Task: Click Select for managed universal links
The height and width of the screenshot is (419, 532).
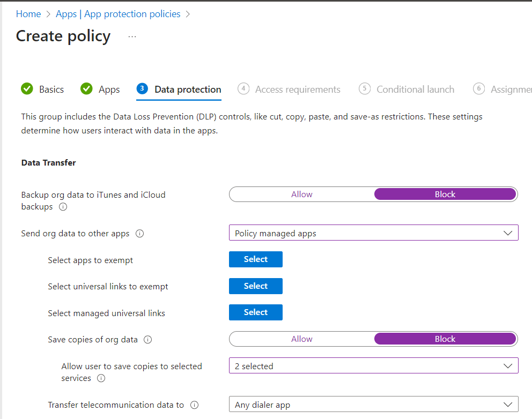Action: click(255, 312)
